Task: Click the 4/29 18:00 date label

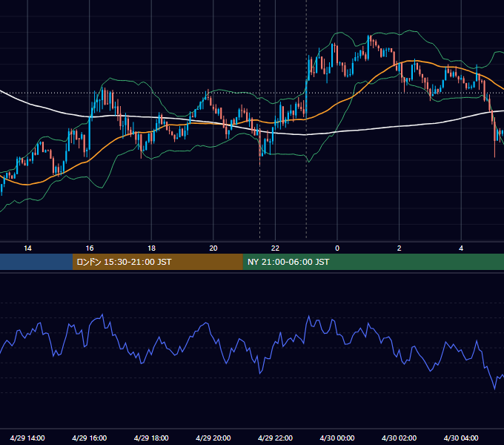Action: [151, 438]
